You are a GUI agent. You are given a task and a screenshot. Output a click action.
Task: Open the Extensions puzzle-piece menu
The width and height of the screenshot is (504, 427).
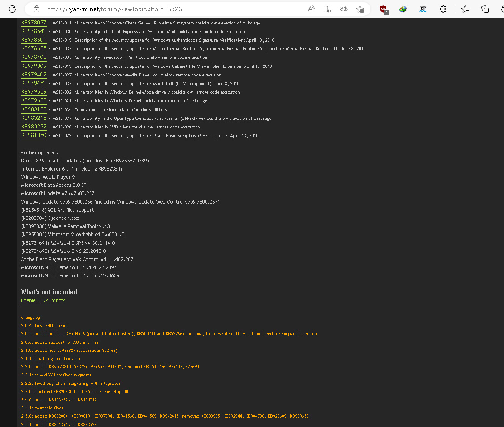(443, 9)
